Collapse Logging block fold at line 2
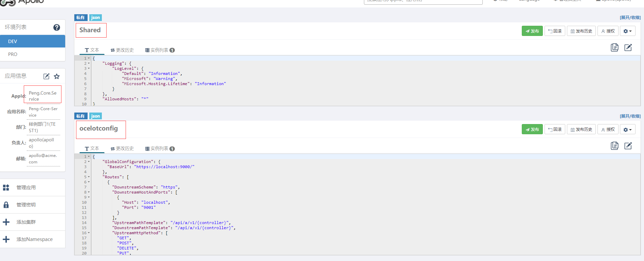 click(89, 63)
